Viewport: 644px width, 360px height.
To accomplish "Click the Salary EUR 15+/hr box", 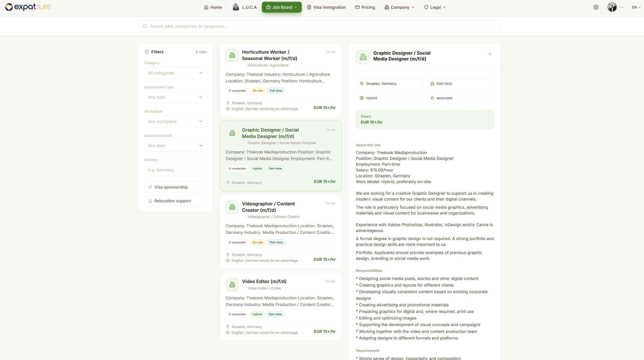I will (425, 119).
